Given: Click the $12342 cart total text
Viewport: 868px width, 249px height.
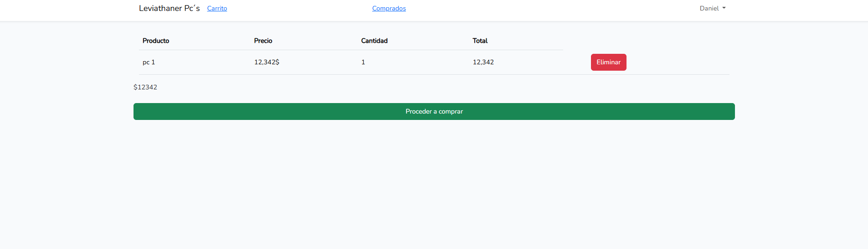Looking at the screenshot, I should coord(145,87).
